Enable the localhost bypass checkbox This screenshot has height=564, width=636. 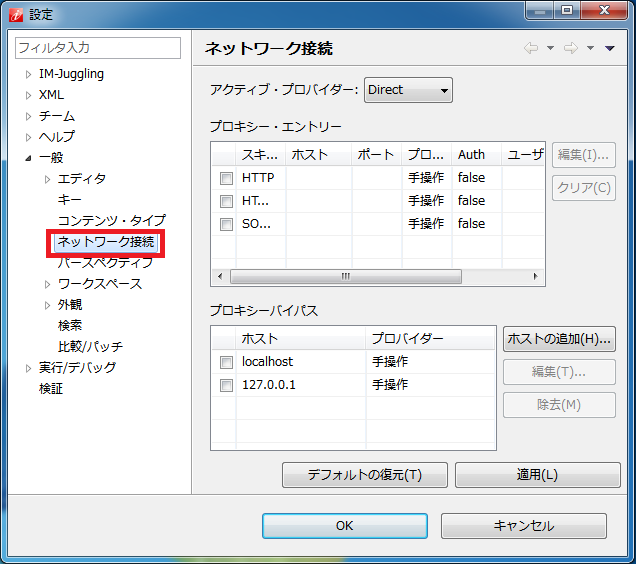click(x=226, y=362)
